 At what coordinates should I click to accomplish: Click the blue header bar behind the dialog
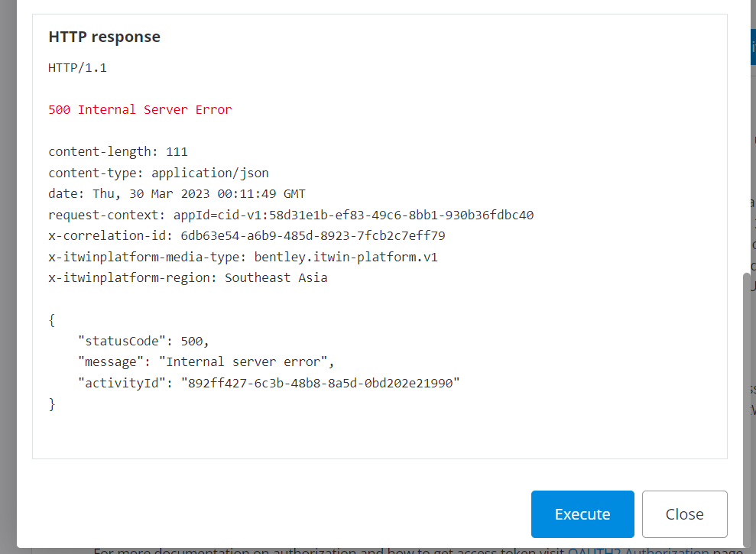752,46
